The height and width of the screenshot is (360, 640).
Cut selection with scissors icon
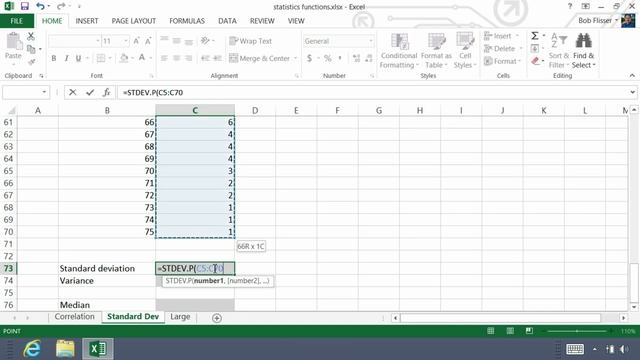coord(31,37)
